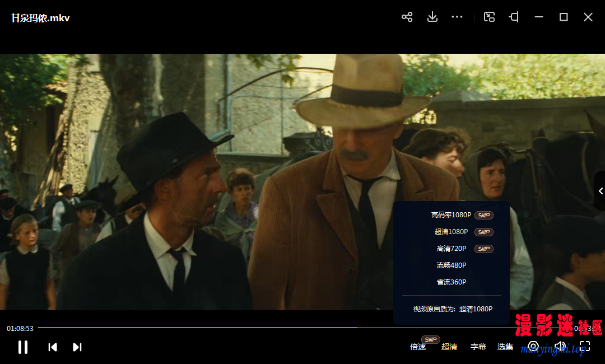
Task: Choose 高清720P quality option
Action: [451, 249]
